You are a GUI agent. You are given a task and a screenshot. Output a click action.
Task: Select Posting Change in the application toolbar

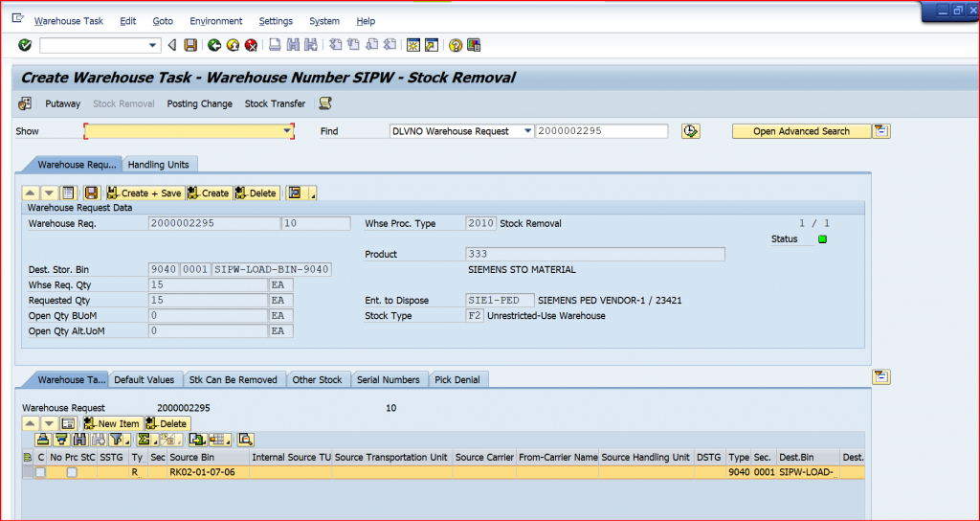tap(199, 103)
